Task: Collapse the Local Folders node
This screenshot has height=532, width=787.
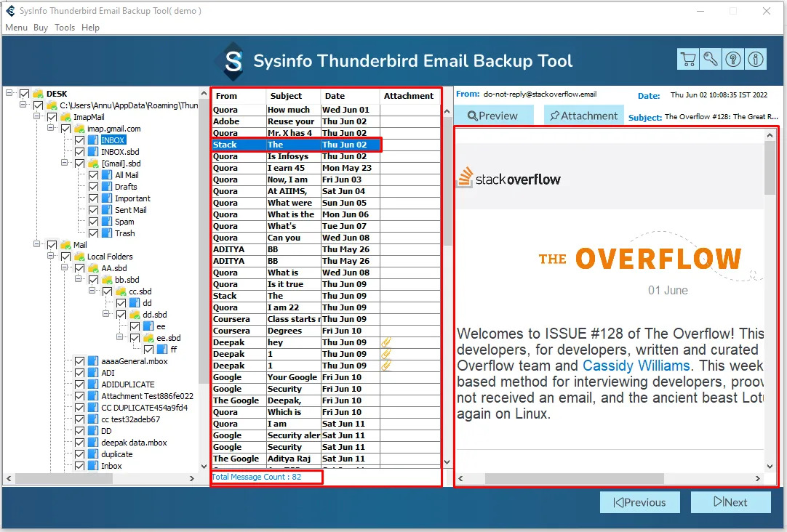Action: tap(51, 256)
